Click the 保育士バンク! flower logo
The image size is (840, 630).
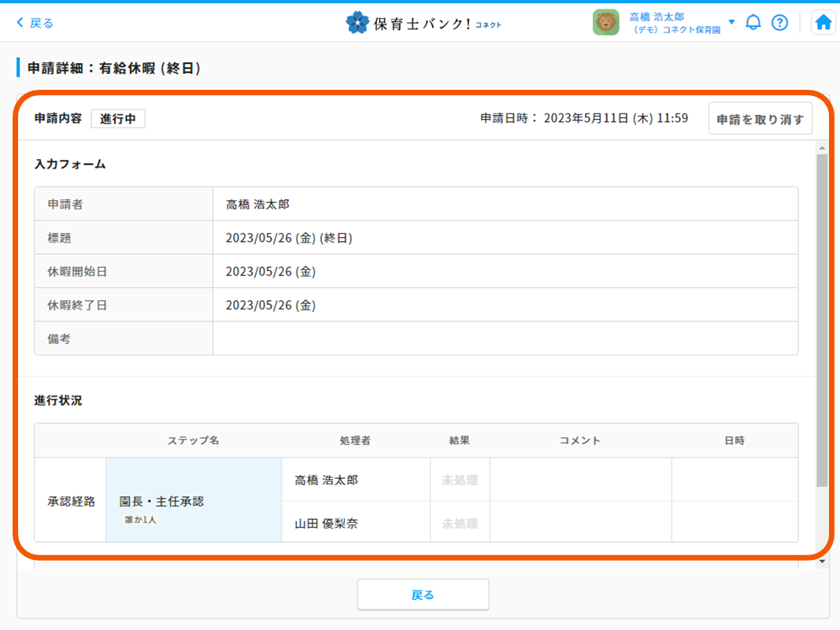click(x=357, y=23)
